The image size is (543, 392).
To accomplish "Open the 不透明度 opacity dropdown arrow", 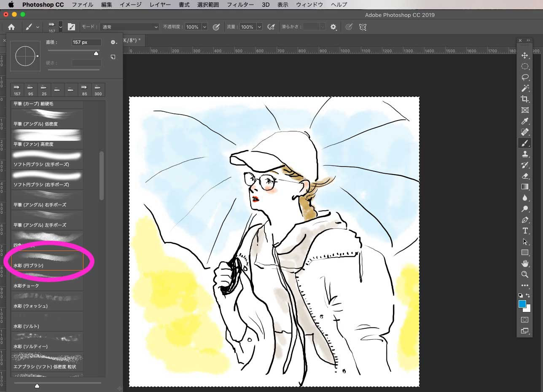I will tap(204, 27).
